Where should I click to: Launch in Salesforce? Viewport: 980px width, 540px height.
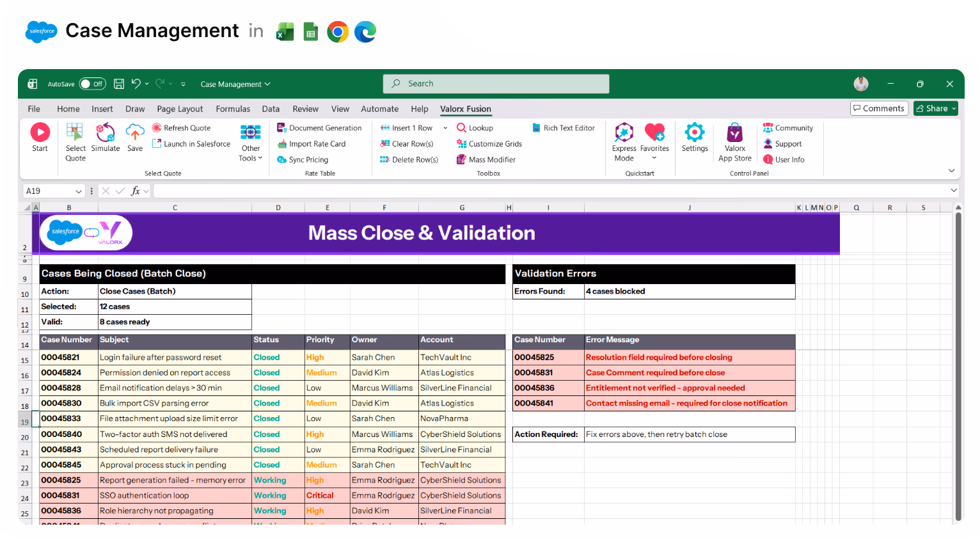[191, 143]
